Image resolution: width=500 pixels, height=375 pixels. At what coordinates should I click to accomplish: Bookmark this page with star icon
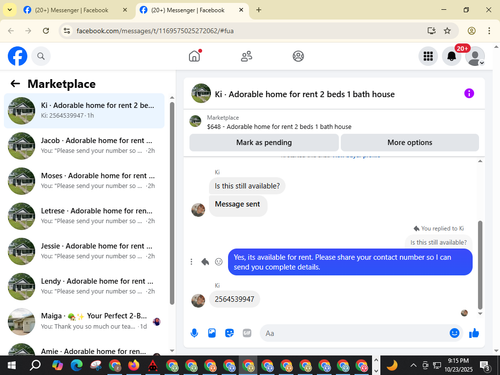pos(447,31)
